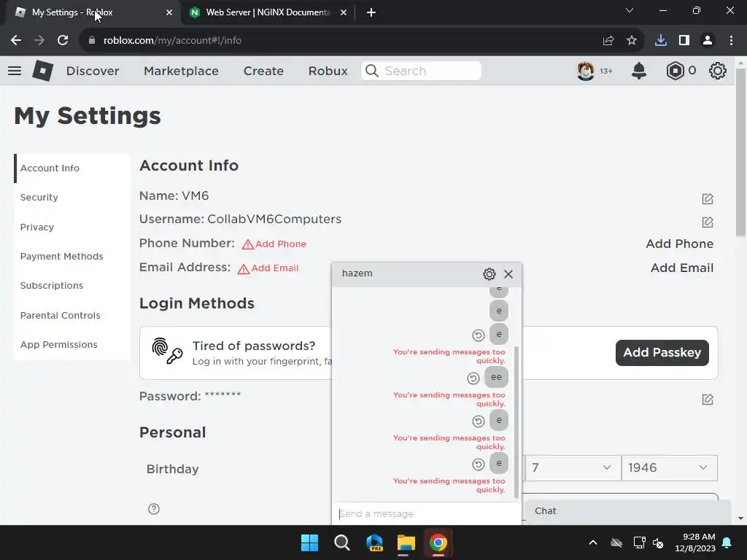Open Chrome downloads icon
Image resolution: width=747 pixels, height=560 pixels.
click(661, 41)
